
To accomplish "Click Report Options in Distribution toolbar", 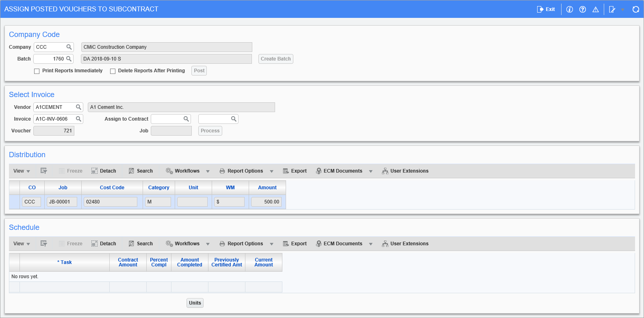I will [x=241, y=171].
